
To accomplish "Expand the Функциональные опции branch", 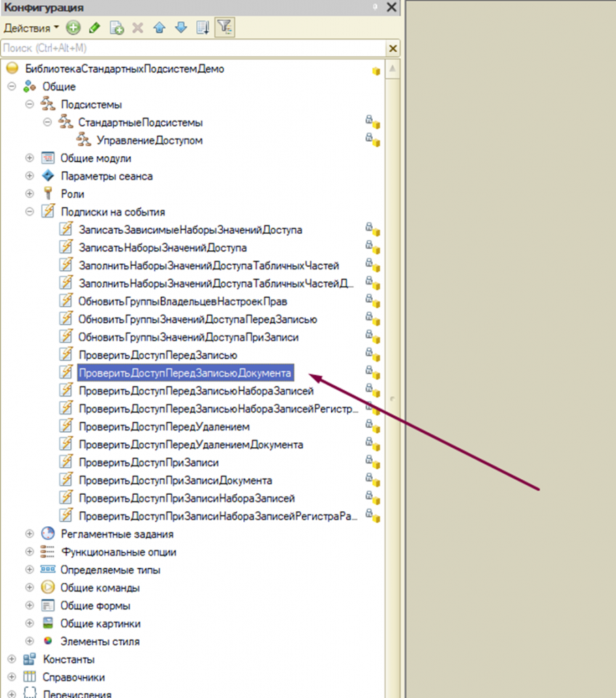I will coord(30,551).
